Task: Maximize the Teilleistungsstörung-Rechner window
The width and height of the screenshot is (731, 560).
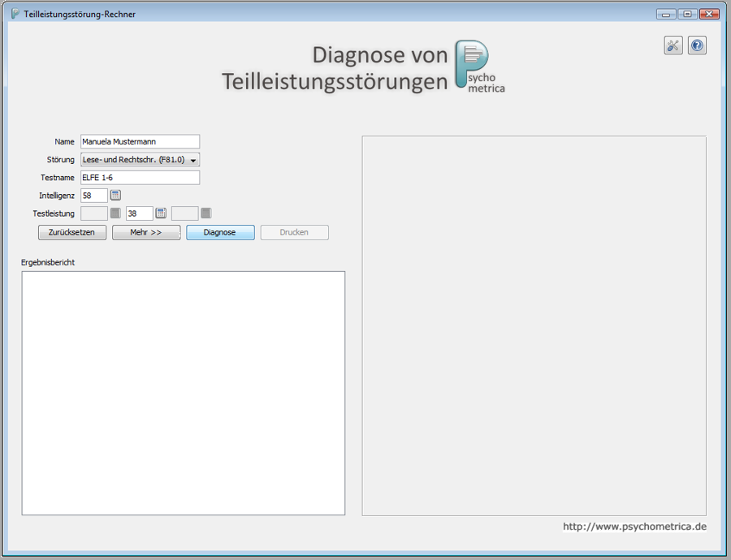Action: tap(687, 14)
